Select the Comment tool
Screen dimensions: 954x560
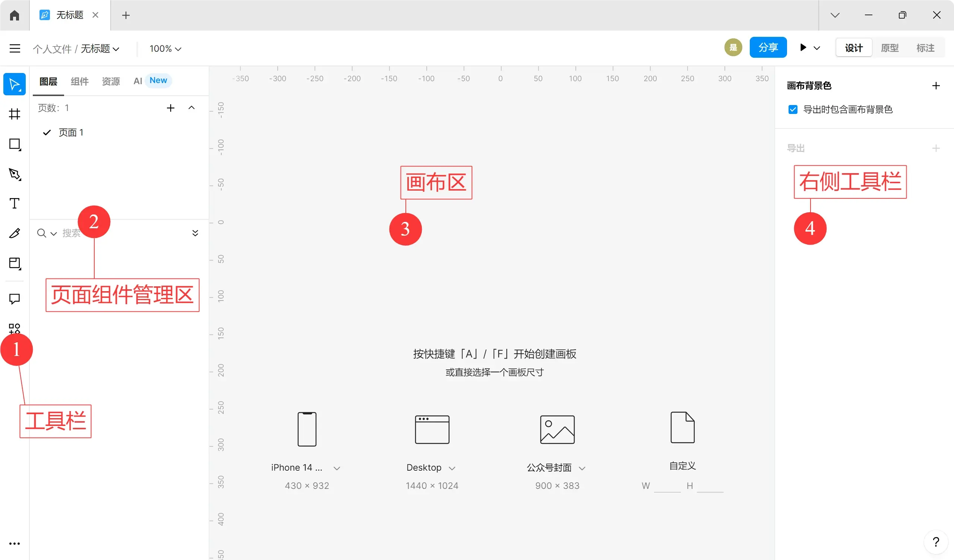pos(15,299)
